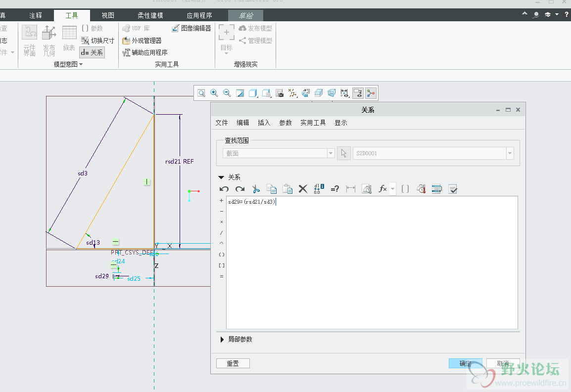Open Saved Orientations view list
Screen dimensions: 571x392
pos(267,93)
